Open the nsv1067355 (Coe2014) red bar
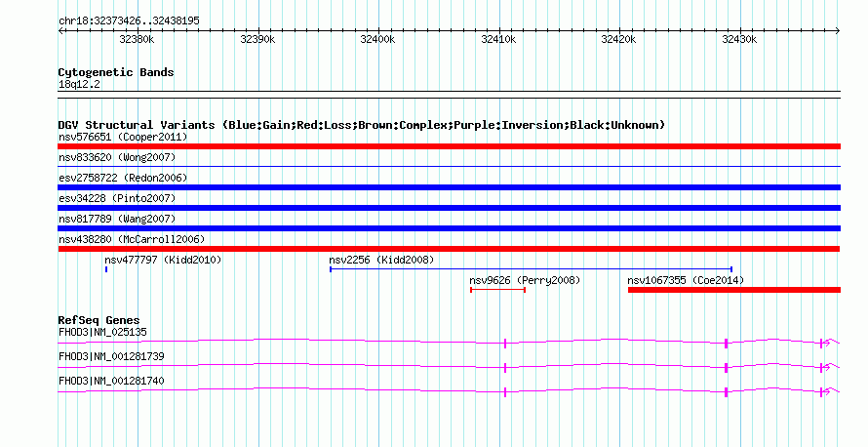This screenshot has height=447, width=868. 734,290
